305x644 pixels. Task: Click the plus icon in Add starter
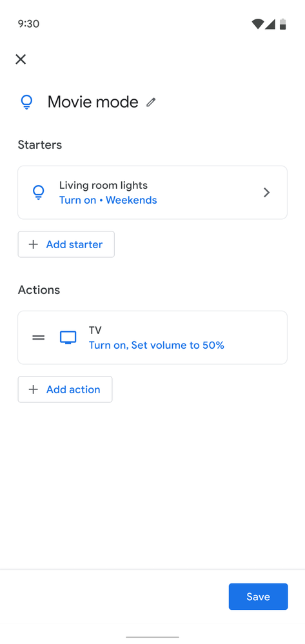click(x=34, y=244)
